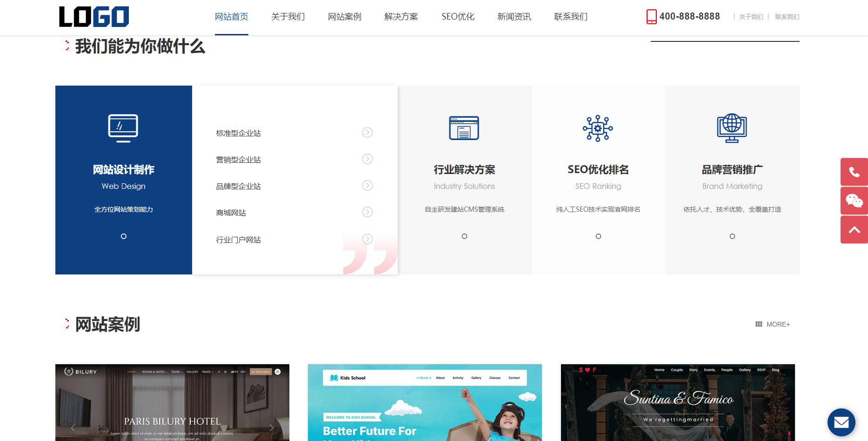The image size is (868, 441).
Task: Open the 商城网站 circular arrow
Action: click(x=367, y=212)
